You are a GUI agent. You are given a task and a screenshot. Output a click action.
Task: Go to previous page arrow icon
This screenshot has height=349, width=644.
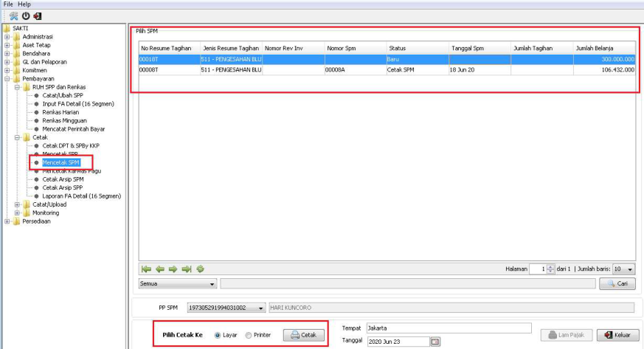[x=160, y=269]
